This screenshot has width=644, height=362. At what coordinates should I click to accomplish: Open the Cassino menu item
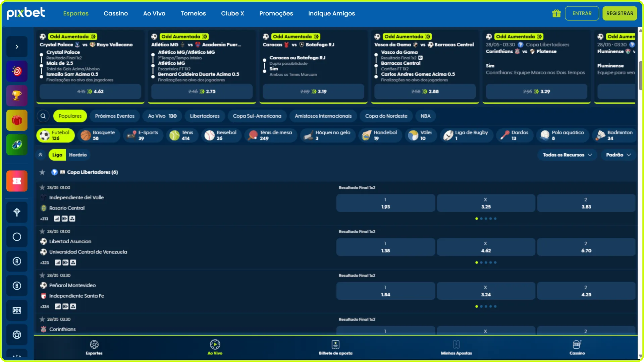116,13
